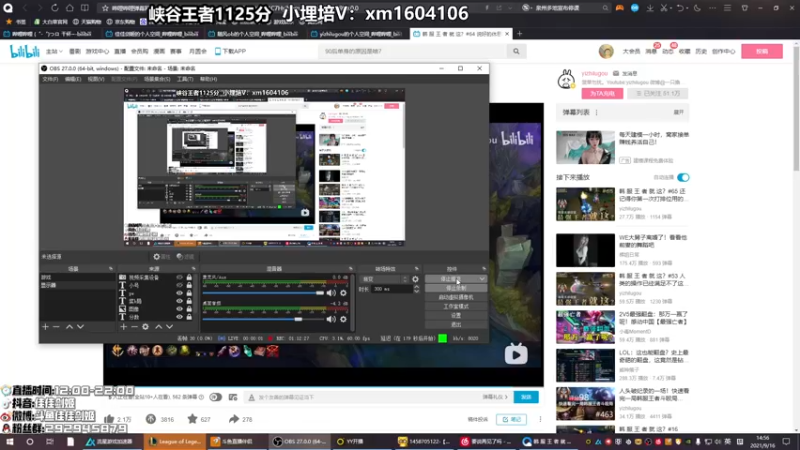Viewport: 800px width, 450px height.
Task: Open scene transition properties gear
Action: [415, 279]
